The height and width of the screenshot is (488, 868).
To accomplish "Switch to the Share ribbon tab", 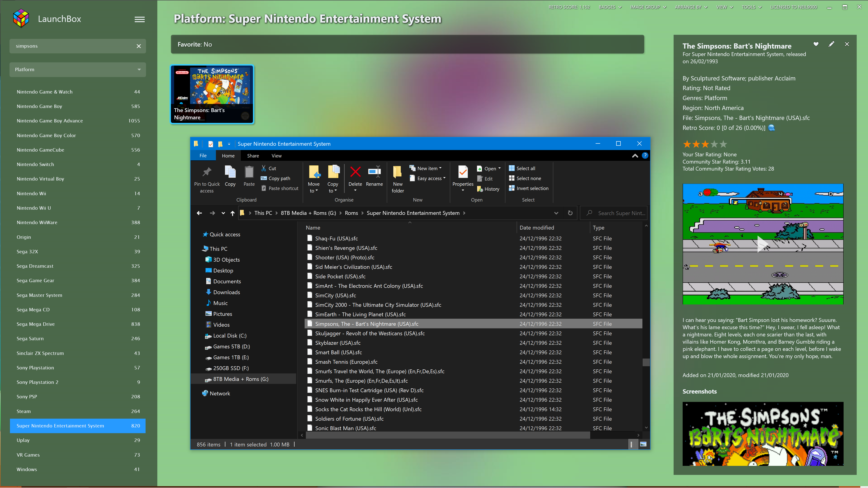I will pyautogui.click(x=253, y=156).
